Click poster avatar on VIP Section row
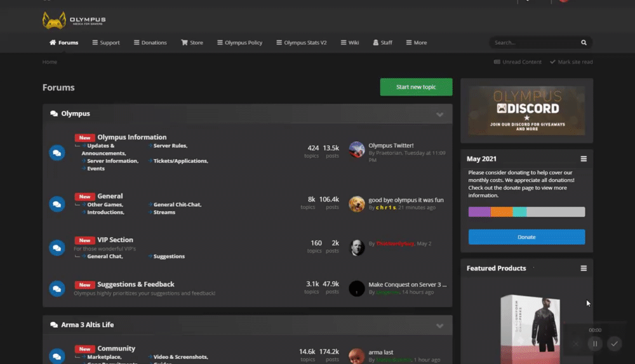Image resolution: width=635 pixels, height=364 pixels. coord(357,247)
